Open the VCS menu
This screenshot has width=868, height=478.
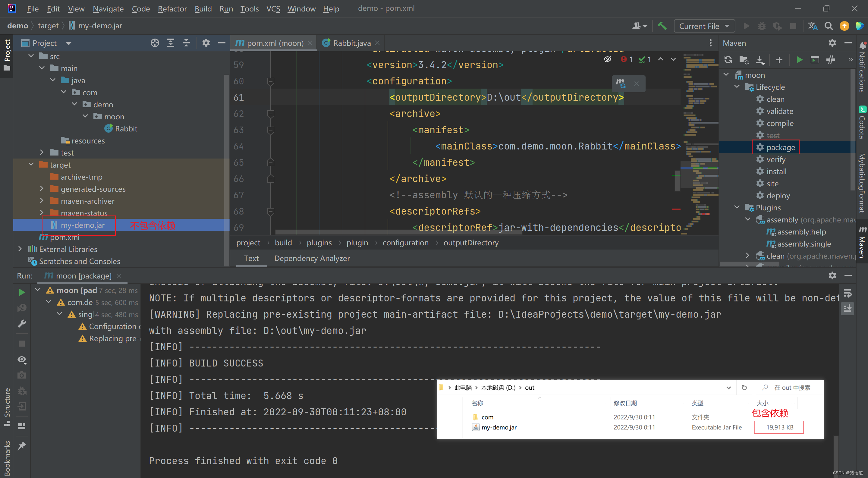pyautogui.click(x=273, y=8)
